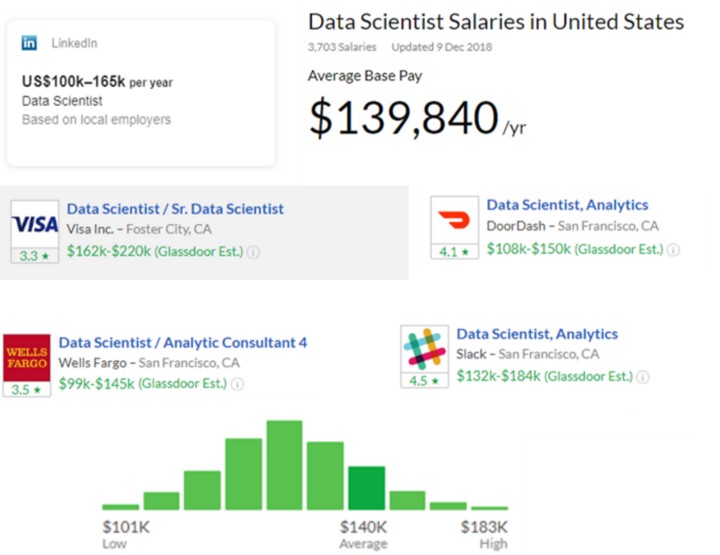Click the tallest bar in salary histogram

click(x=284, y=465)
